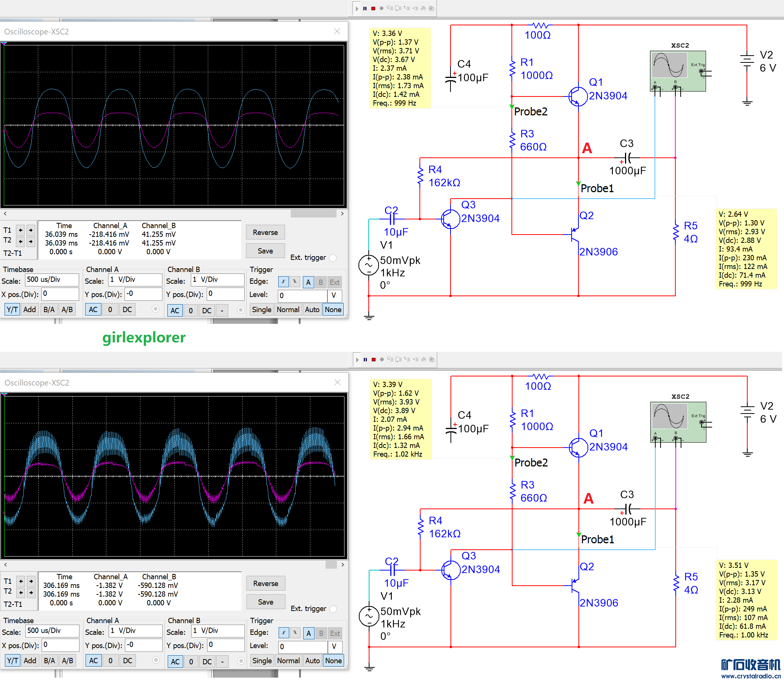Open Channel B Scale field in upper oscilloscope
784x681 pixels.
coord(217,280)
